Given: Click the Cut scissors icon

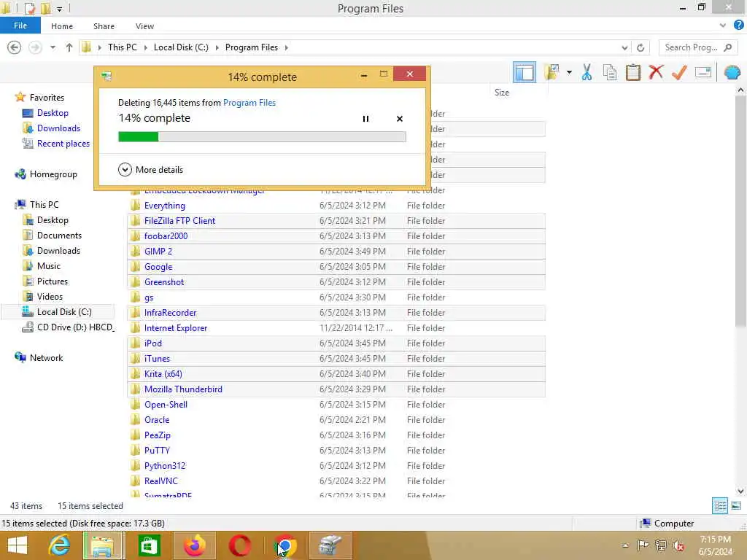Looking at the screenshot, I should tap(587, 73).
